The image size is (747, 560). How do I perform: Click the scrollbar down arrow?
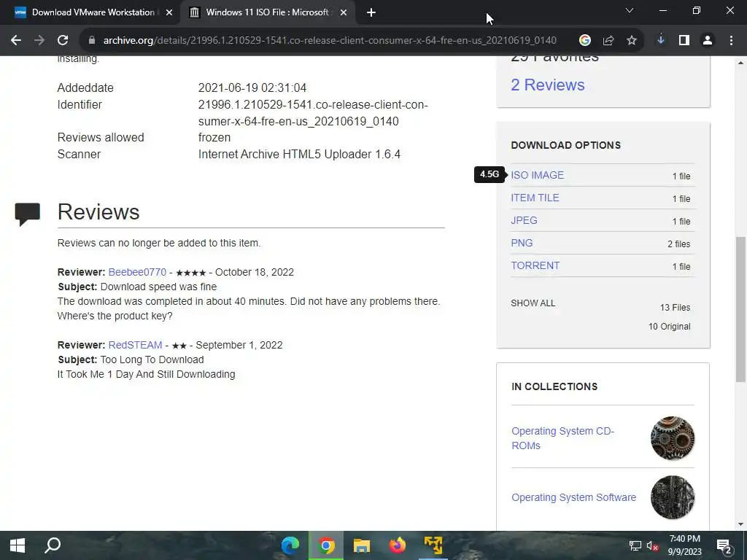[741, 525]
